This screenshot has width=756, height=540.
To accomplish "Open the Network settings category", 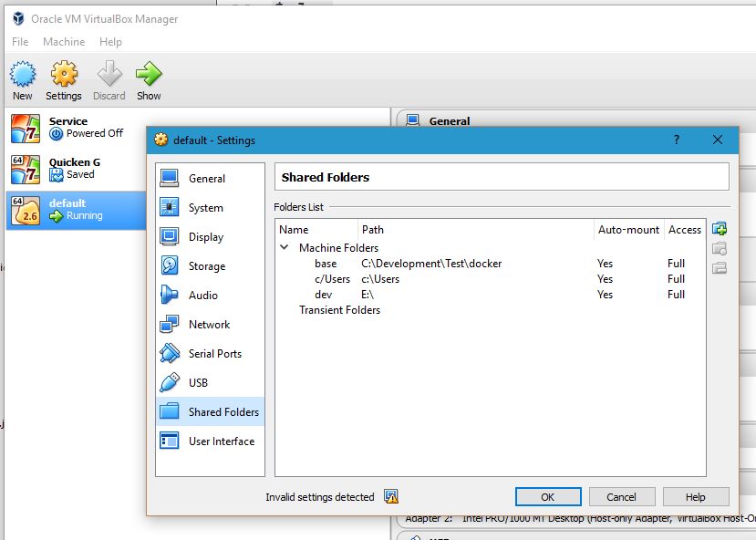I will click(211, 325).
